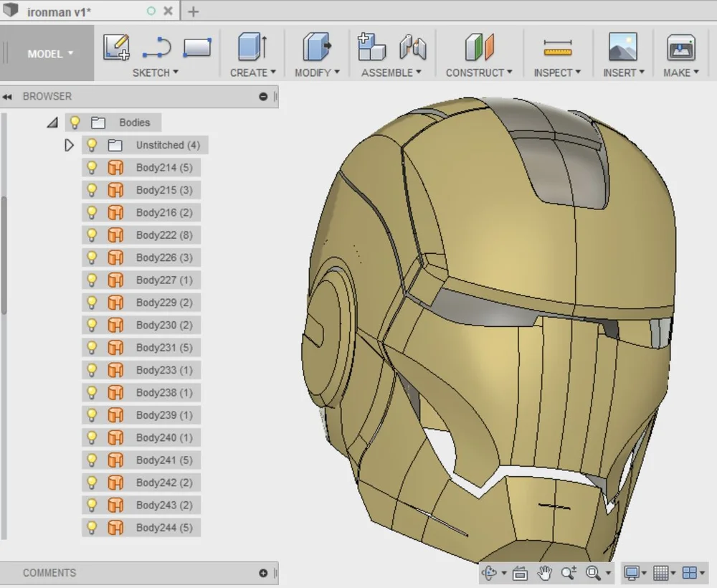Open the Display Settings dropdown
This screenshot has width=717, height=588.
click(635, 572)
